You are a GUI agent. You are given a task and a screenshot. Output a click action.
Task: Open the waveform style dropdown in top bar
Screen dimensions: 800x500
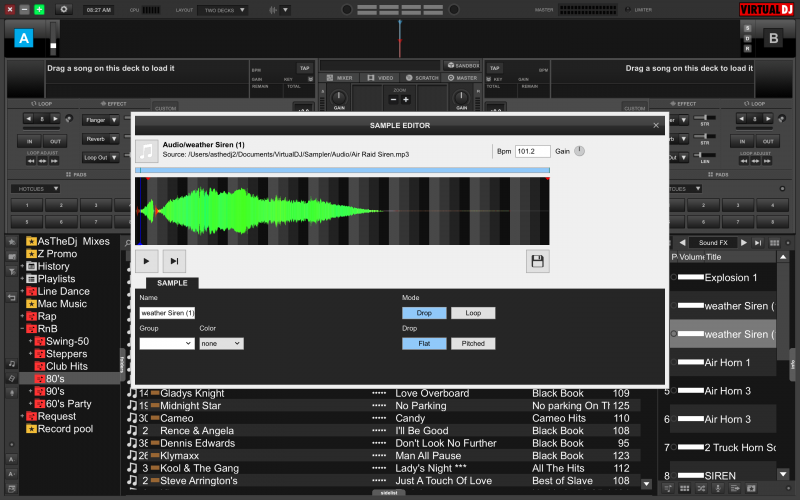(285, 10)
